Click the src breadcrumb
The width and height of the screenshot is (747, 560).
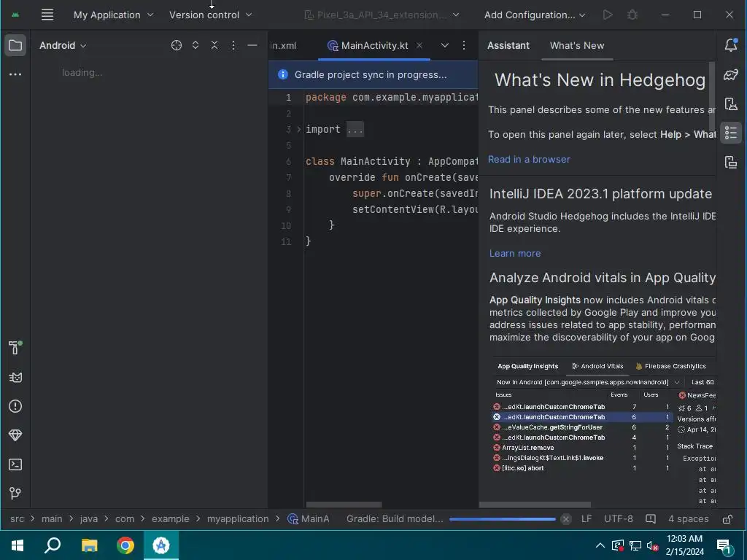pyautogui.click(x=18, y=519)
